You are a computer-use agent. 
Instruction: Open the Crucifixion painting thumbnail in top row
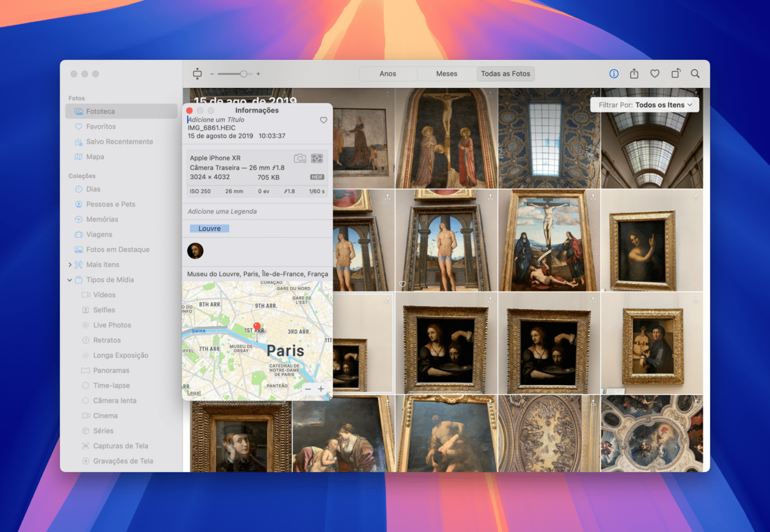click(x=446, y=138)
